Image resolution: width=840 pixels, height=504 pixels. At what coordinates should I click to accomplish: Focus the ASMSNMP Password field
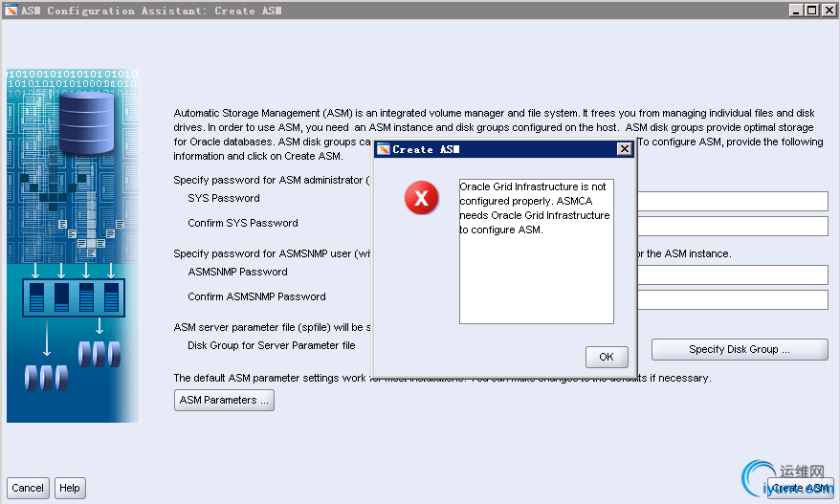(732, 274)
